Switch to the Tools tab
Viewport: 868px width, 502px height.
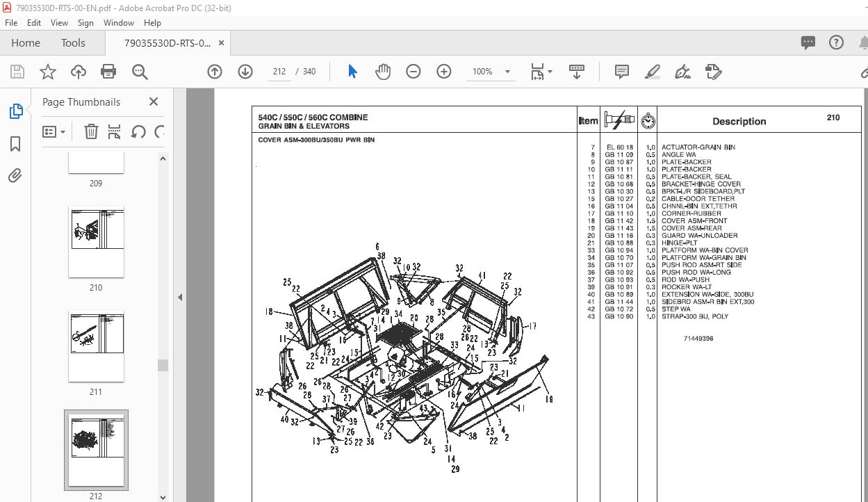point(73,43)
